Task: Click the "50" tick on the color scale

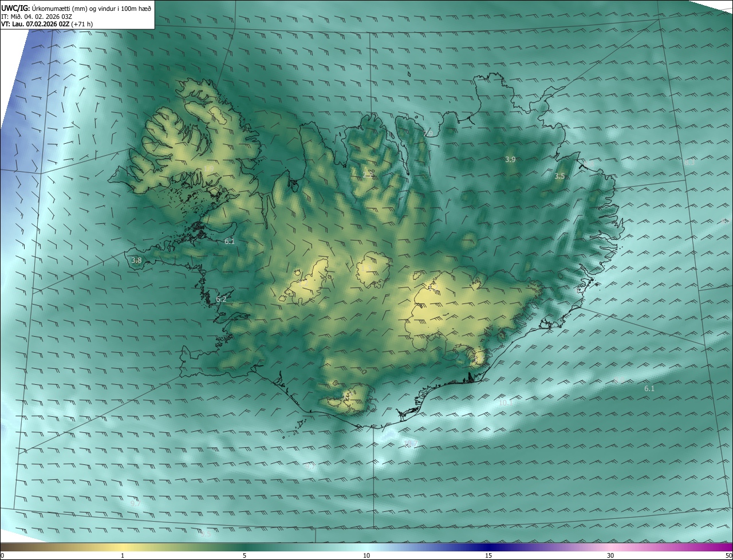Action: tap(728, 555)
